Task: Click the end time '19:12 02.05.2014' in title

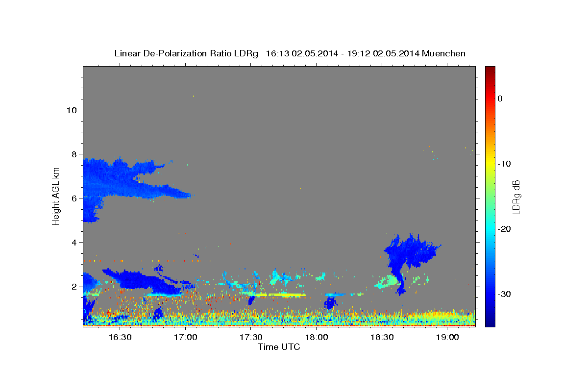Action: 382,53
